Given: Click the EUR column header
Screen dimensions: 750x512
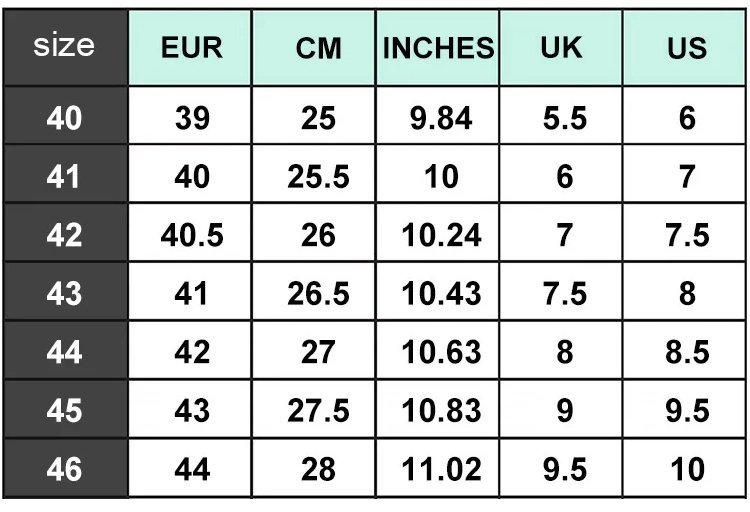Looking at the screenshot, I should pos(191,48).
